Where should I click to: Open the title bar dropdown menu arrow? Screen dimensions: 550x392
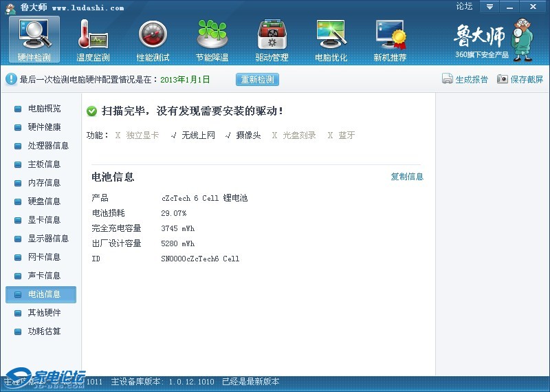click(x=489, y=7)
